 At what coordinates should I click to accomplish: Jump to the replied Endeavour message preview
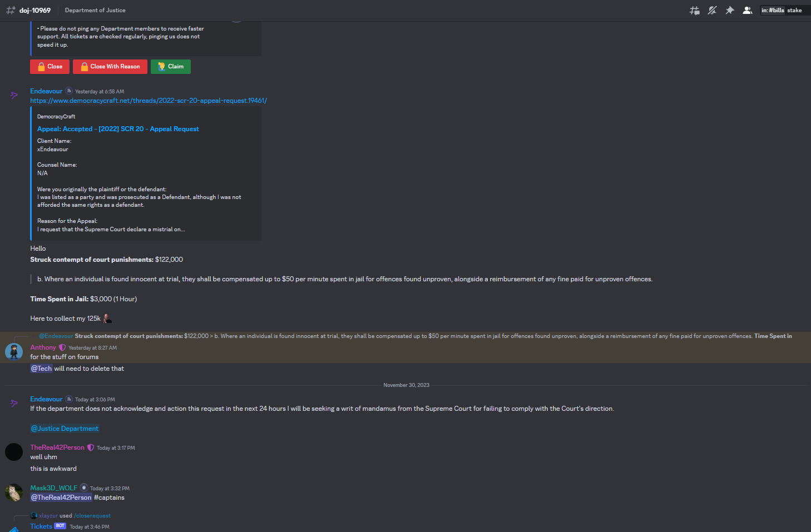click(415, 336)
